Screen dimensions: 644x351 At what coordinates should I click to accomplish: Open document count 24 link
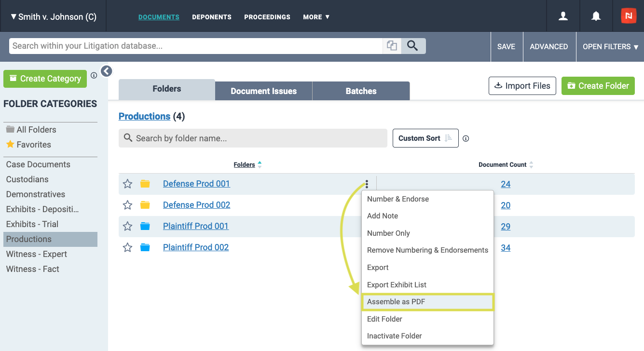pyautogui.click(x=506, y=184)
